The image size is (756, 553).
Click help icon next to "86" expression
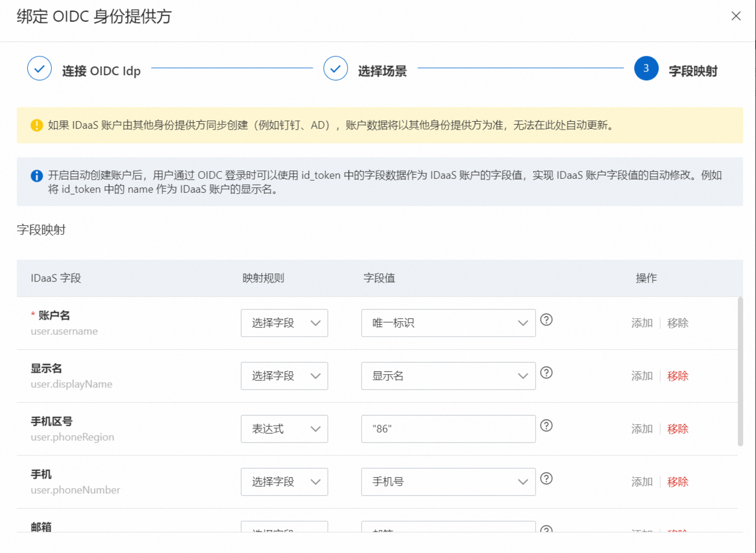pos(546,425)
